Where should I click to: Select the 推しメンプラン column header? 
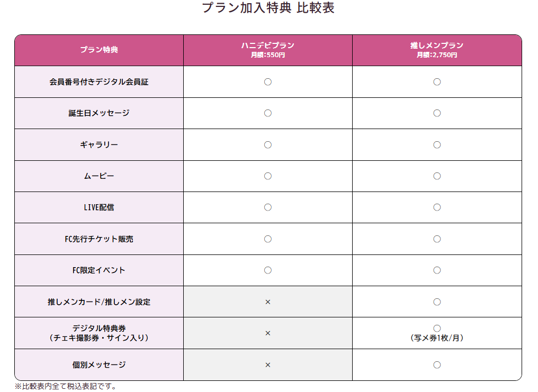click(x=437, y=45)
